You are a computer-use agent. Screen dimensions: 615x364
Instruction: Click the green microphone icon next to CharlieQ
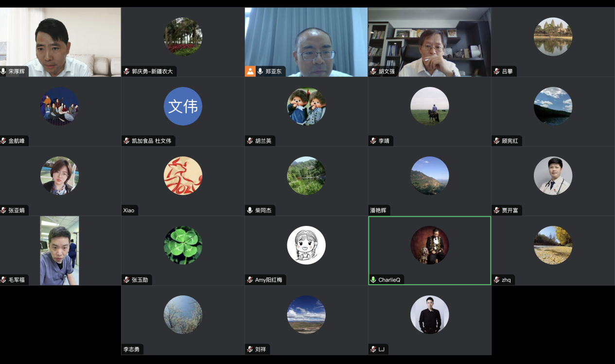[x=373, y=280]
